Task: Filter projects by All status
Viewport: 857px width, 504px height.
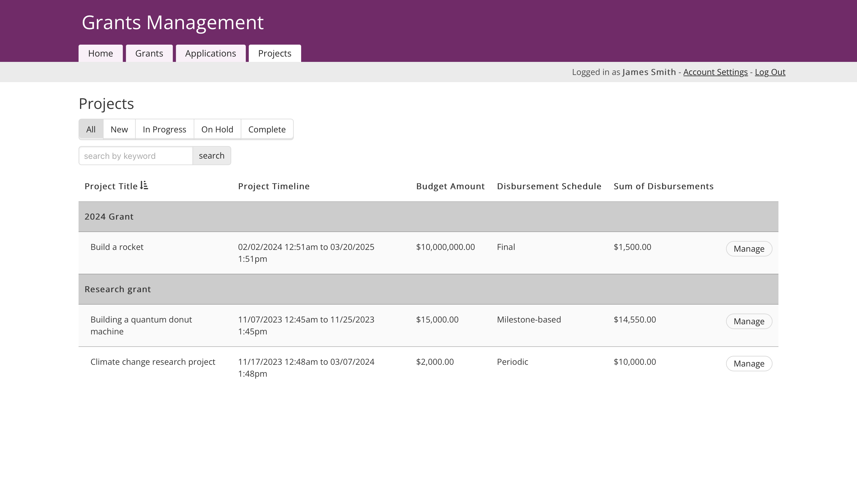Action: (91, 129)
